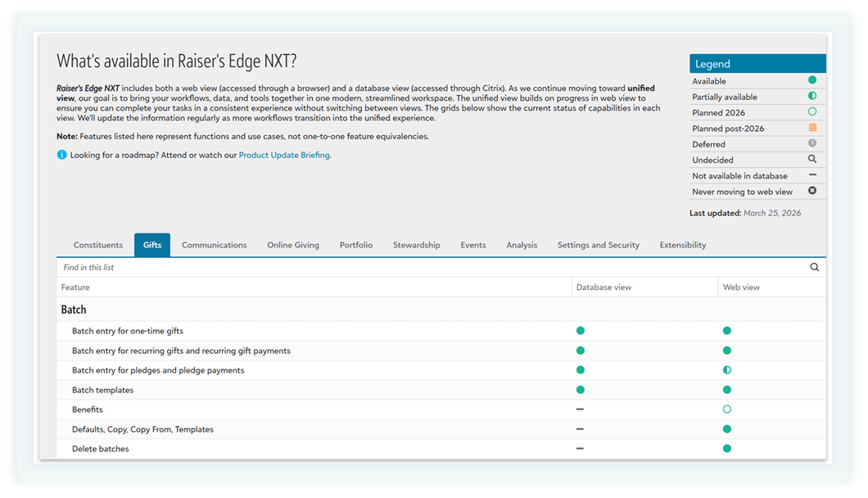Viewport: 868px width, 498px height.
Task: Click the Deferred clock icon in legend
Action: (812, 143)
